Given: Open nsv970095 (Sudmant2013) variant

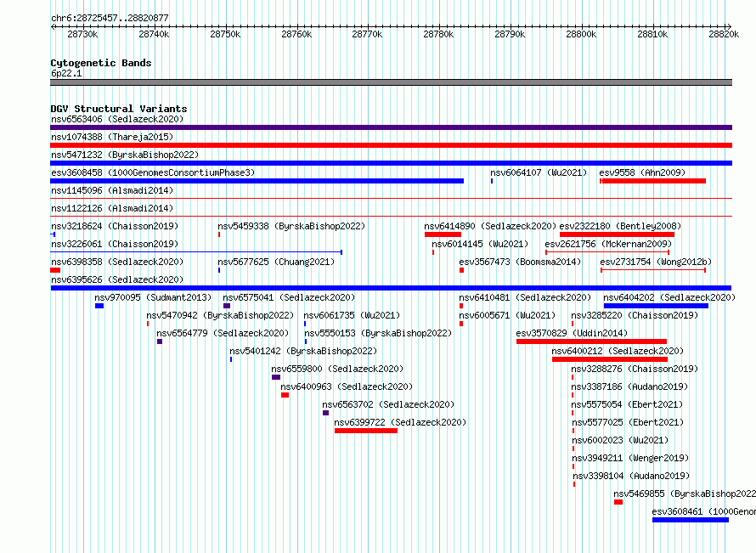Looking at the screenshot, I should click(153, 297).
